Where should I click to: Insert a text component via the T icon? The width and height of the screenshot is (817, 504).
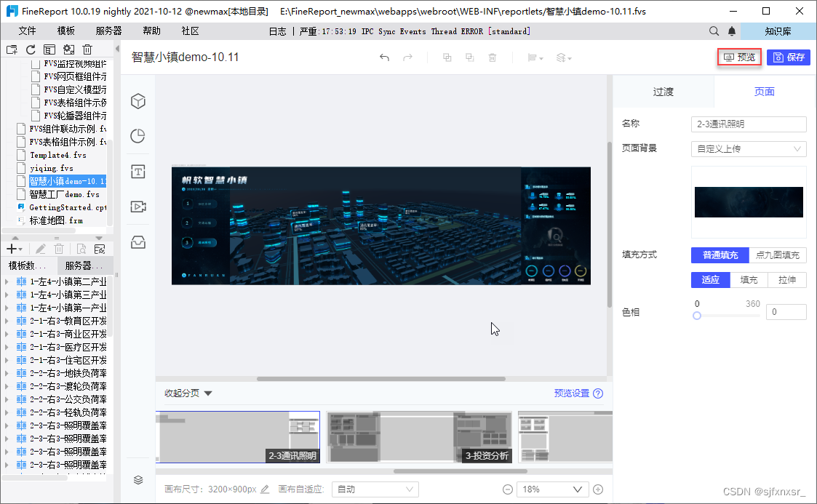(138, 172)
